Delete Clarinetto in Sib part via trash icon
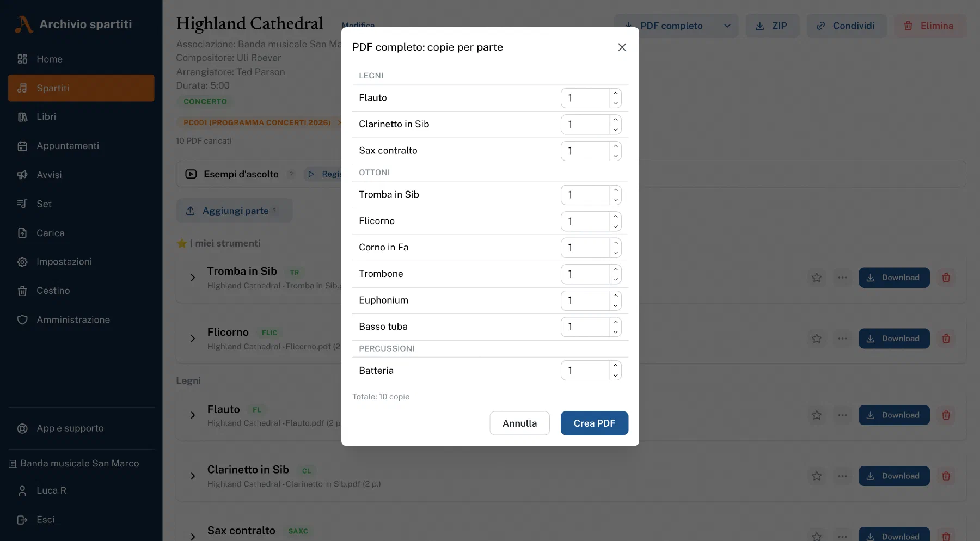Viewport: 980px width, 541px height. pyautogui.click(x=946, y=476)
